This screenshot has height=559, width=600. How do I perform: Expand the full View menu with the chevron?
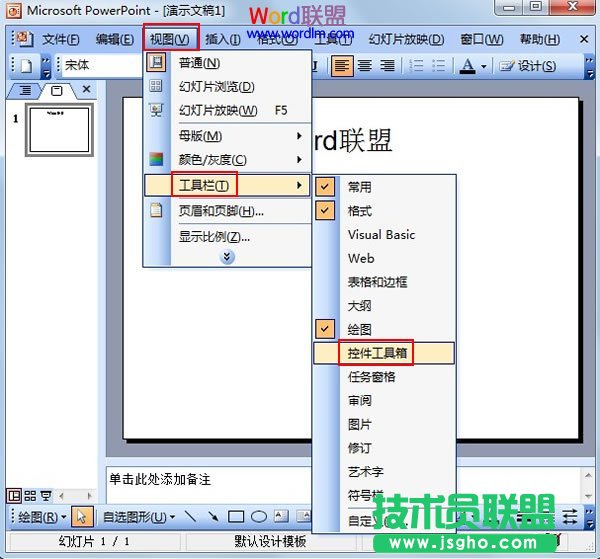227,257
